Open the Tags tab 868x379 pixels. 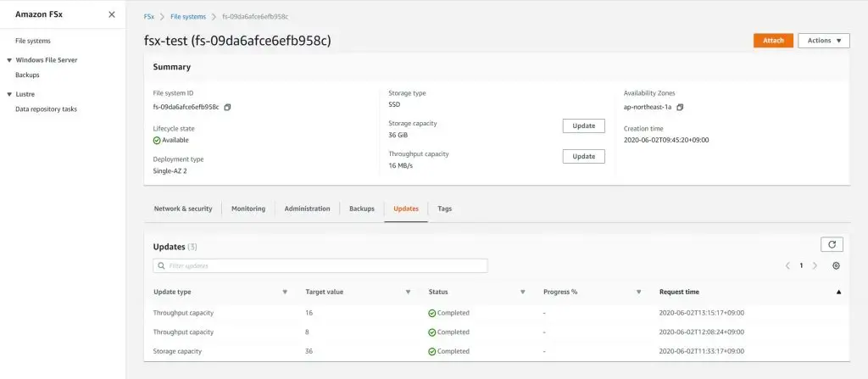click(x=444, y=209)
